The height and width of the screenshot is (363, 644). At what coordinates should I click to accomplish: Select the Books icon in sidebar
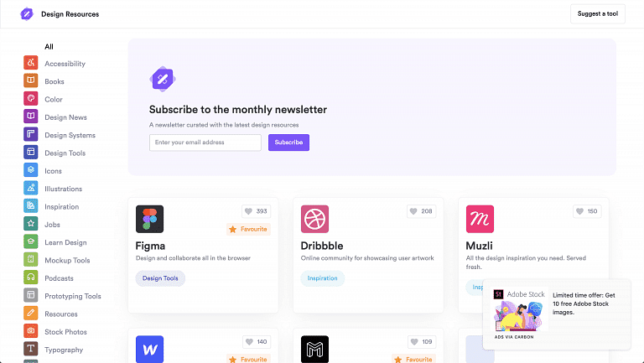coord(31,80)
